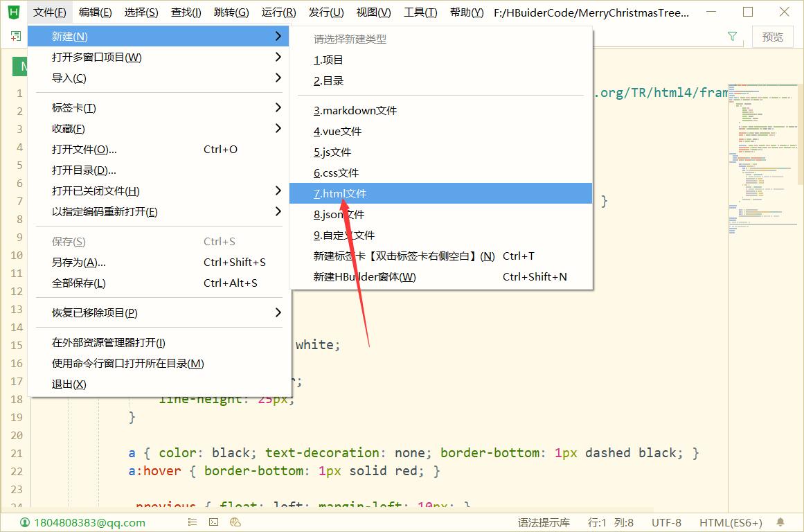The image size is (804, 532).
Task: Click the document outline icon in the status bar
Action: click(x=192, y=522)
